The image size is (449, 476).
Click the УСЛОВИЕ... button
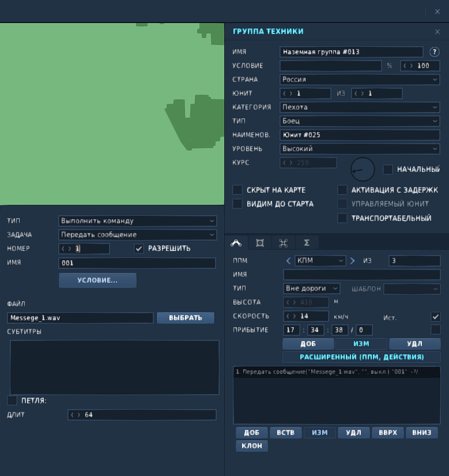pyautogui.click(x=97, y=280)
